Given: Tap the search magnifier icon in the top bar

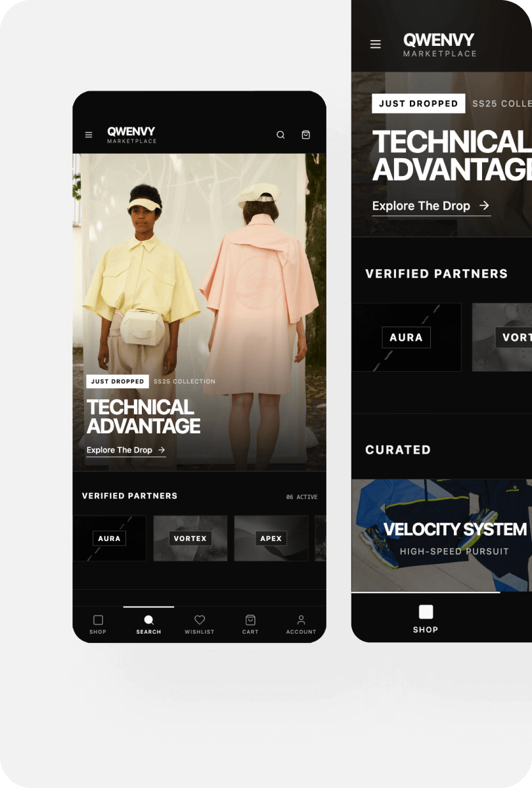Looking at the screenshot, I should (280, 135).
